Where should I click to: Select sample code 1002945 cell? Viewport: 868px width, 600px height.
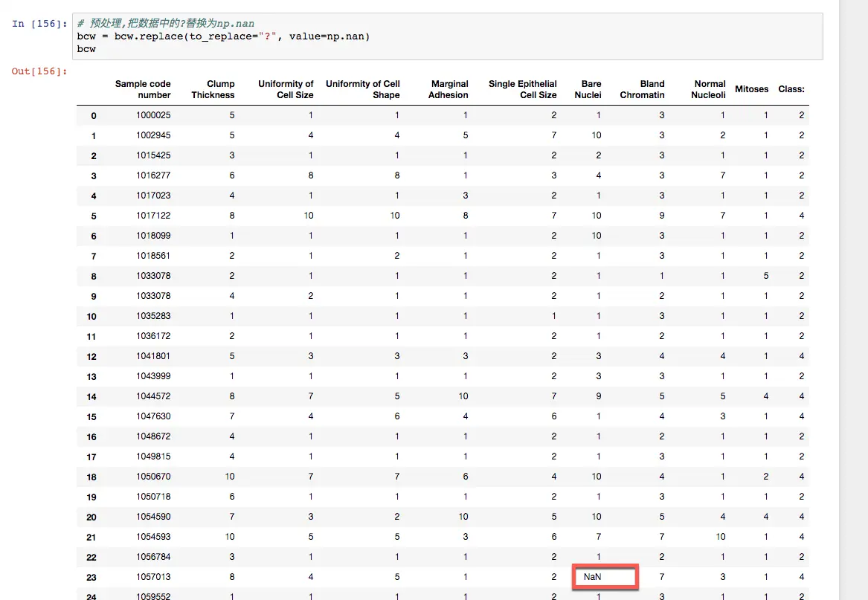(153, 135)
